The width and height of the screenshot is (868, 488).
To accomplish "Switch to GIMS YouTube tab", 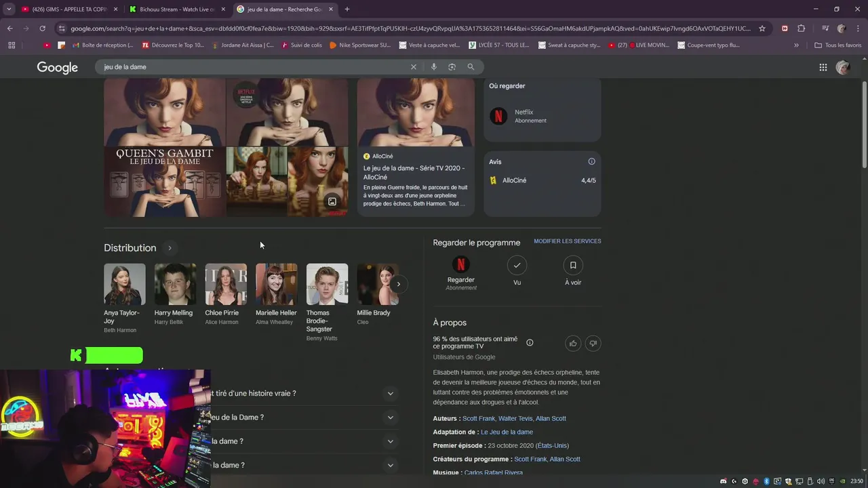I will (x=68, y=9).
